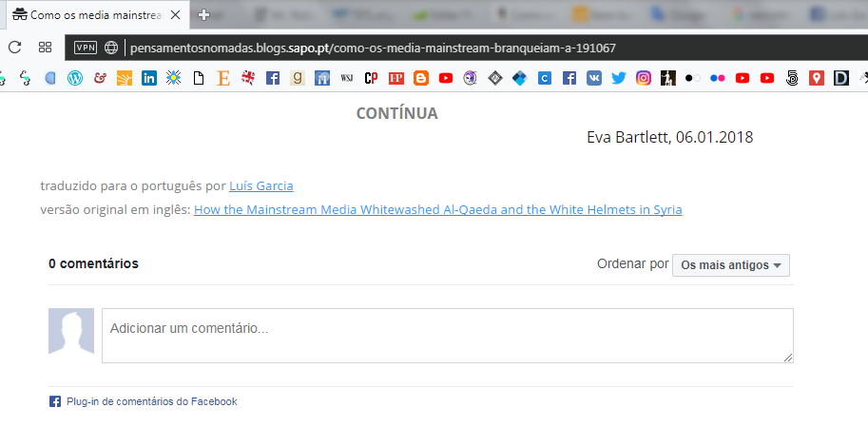The height and width of the screenshot is (427, 868).
Task: Reload the current page
Action: (x=14, y=48)
